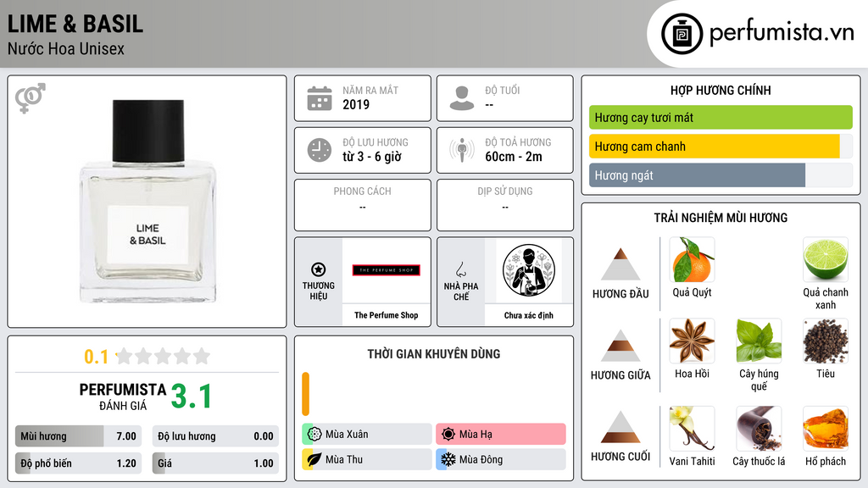Click the calendar icon beside Năm ra mắt
The width and height of the screenshot is (868, 488).
pos(320,98)
